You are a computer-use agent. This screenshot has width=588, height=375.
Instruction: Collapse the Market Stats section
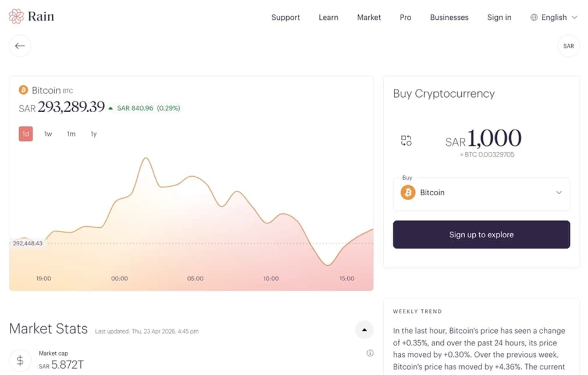pos(364,330)
